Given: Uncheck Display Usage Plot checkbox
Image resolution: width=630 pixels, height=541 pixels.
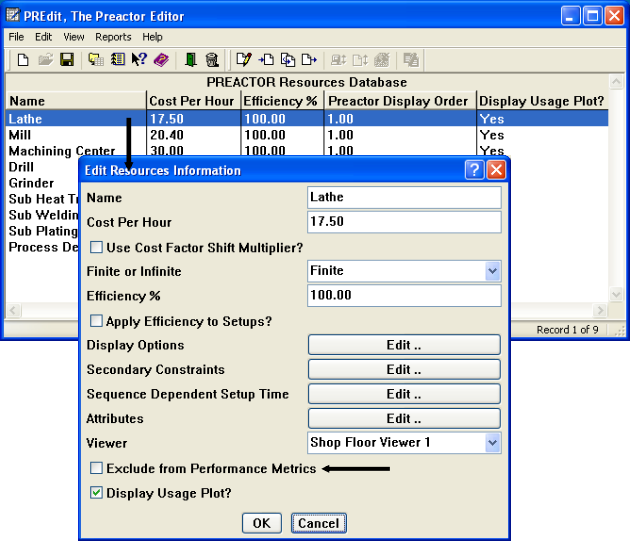Looking at the screenshot, I should (96, 492).
